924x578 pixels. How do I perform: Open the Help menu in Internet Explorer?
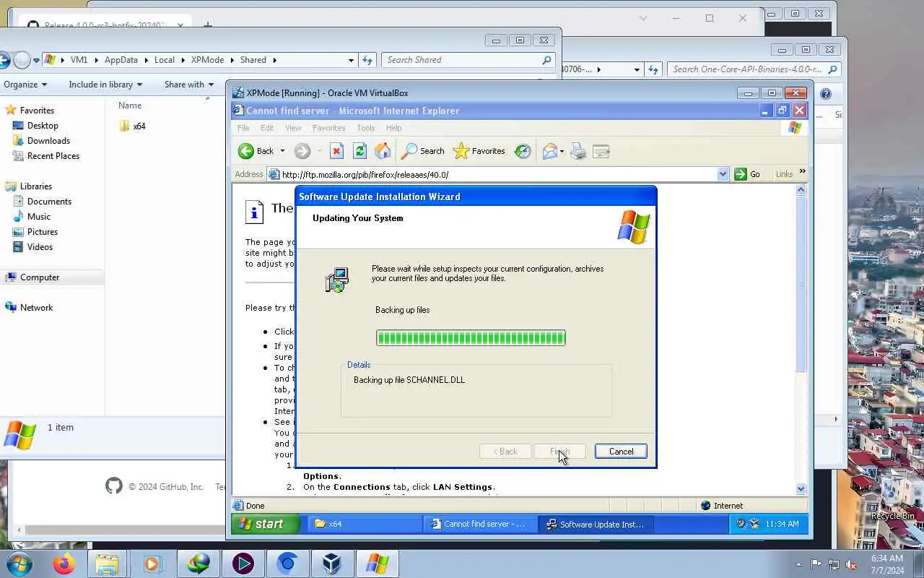pyautogui.click(x=393, y=128)
